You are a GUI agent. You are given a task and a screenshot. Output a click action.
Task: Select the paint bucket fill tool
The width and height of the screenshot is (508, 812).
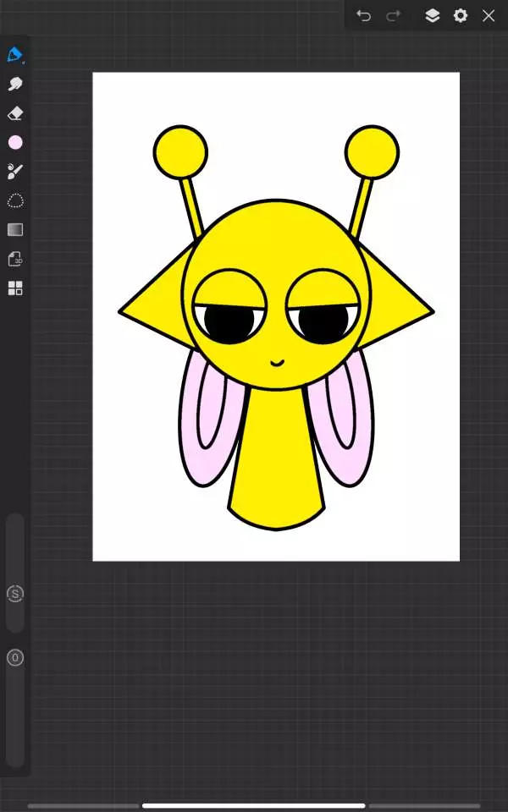[14, 55]
